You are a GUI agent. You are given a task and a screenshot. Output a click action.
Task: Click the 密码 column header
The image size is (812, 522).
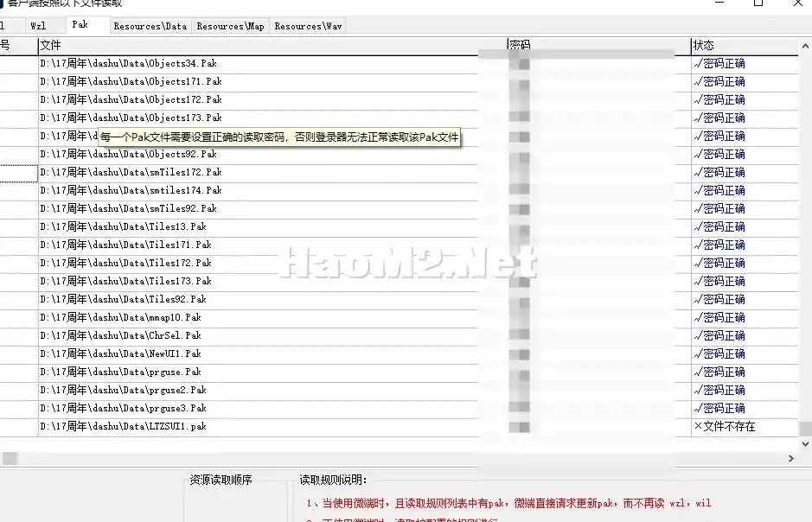599,46
